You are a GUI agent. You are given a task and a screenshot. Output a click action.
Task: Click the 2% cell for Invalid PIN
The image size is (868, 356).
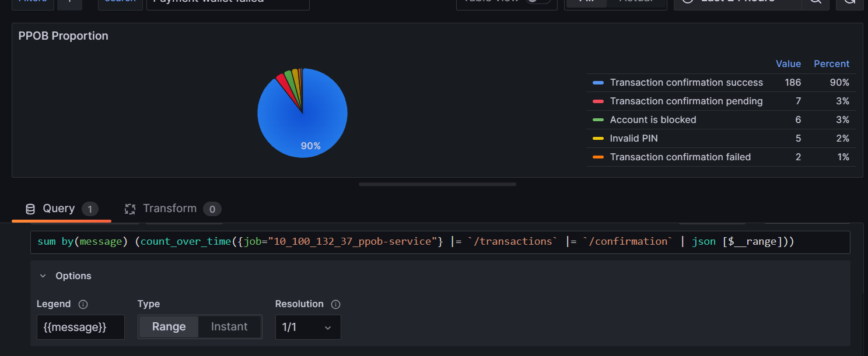tap(842, 139)
